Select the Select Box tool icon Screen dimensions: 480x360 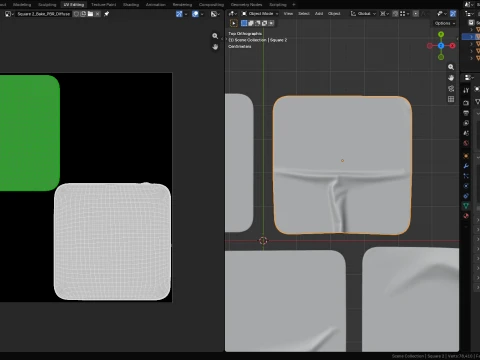(234, 23)
